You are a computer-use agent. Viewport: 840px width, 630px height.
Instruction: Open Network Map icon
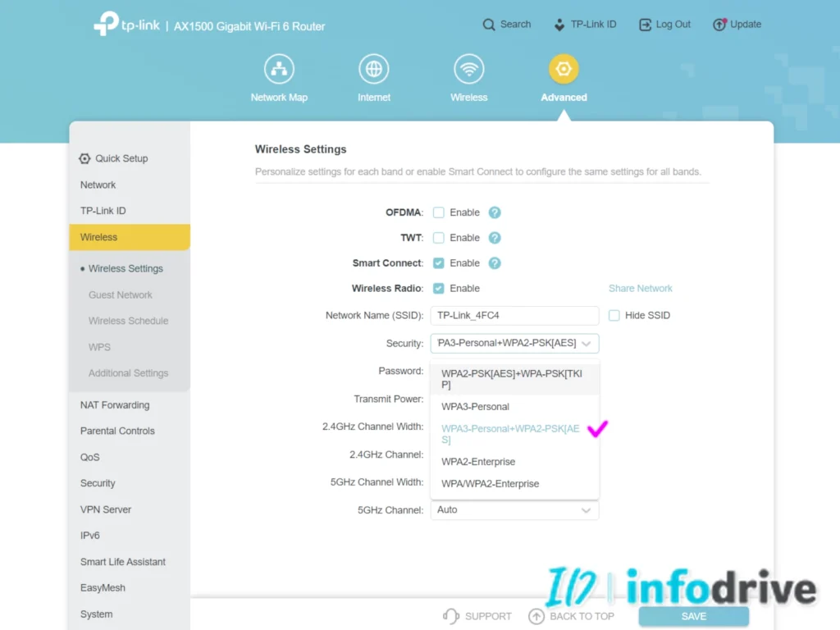[279, 69]
